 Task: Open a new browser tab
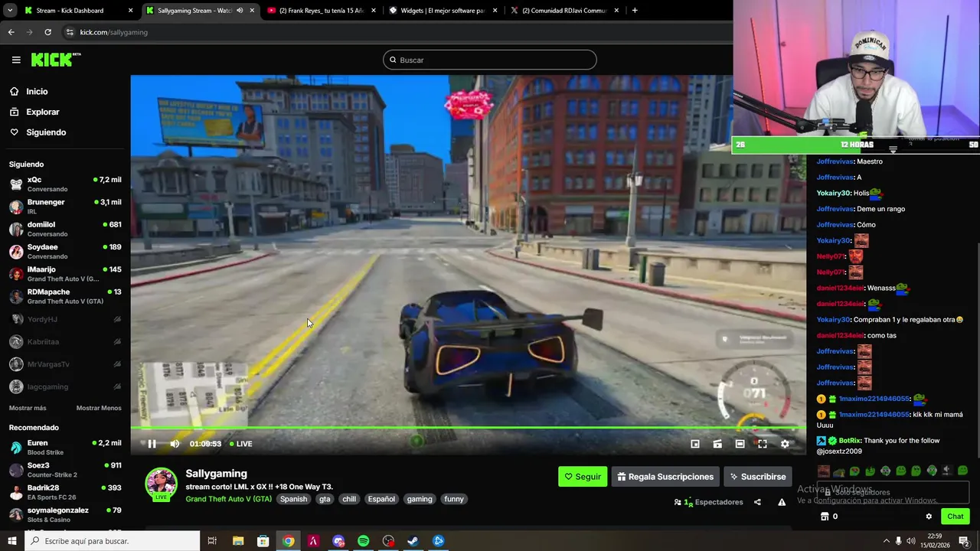point(635,11)
